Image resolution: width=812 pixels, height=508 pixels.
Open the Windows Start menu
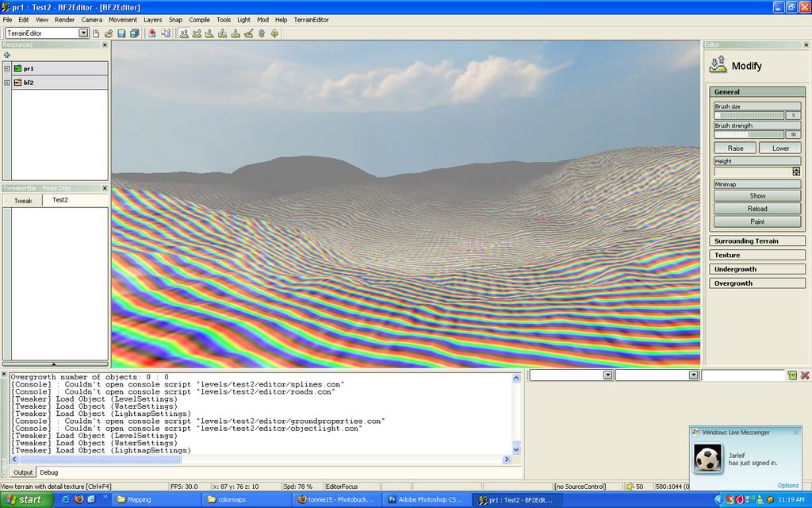click(x=25, y=499)
